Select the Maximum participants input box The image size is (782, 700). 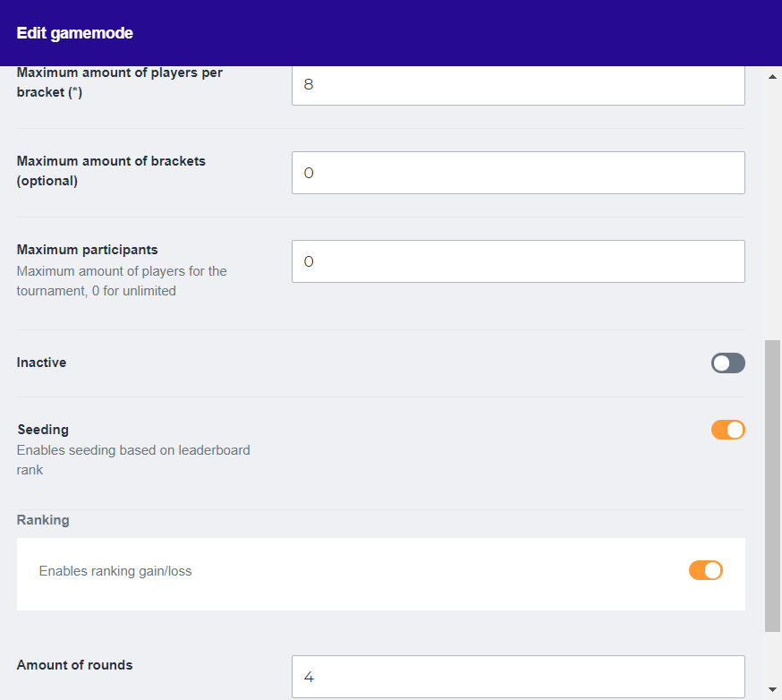(x=517, y=261)
